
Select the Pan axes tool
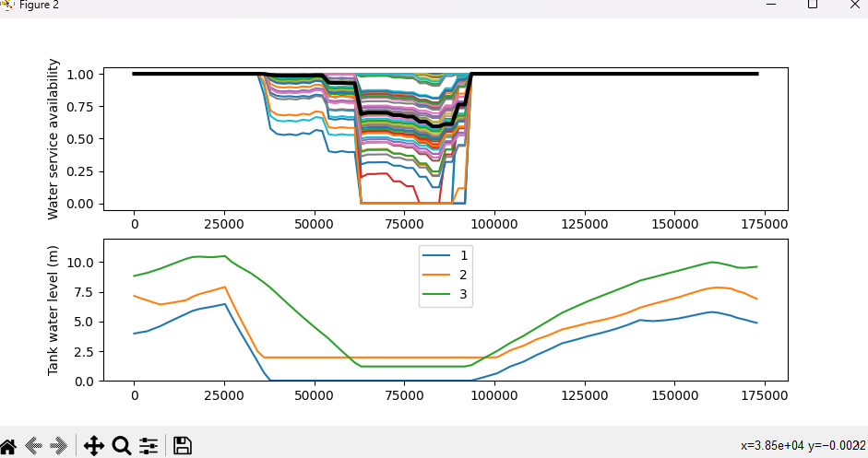click(x=93, y=446)
